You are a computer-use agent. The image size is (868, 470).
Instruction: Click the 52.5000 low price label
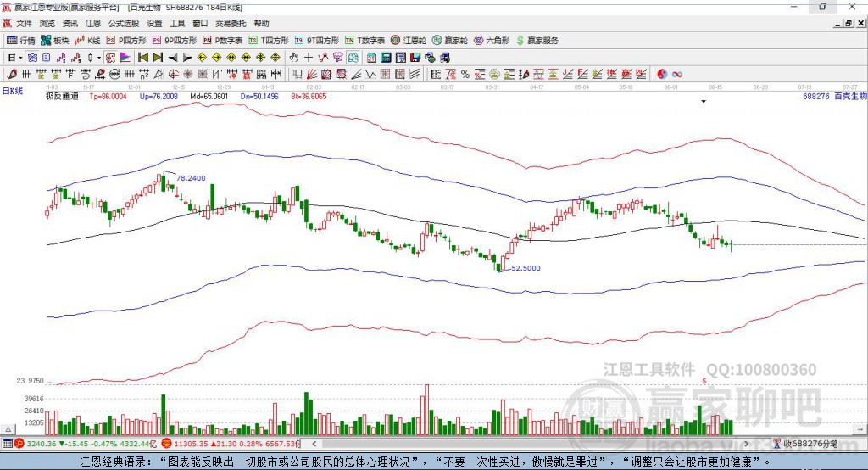(x=526, y=268)
